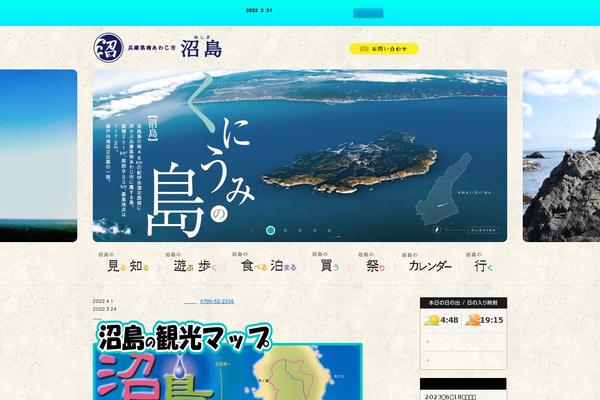
Task: Select the active teal carousel dot
Action: [x=271, y=230]
